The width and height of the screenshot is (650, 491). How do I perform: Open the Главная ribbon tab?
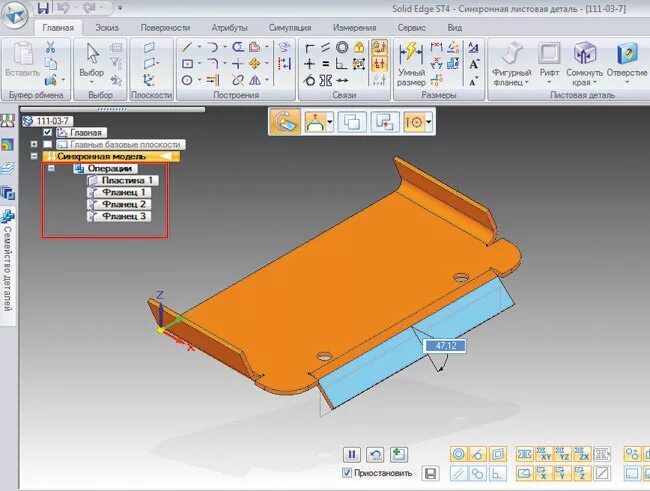point(58,28)
